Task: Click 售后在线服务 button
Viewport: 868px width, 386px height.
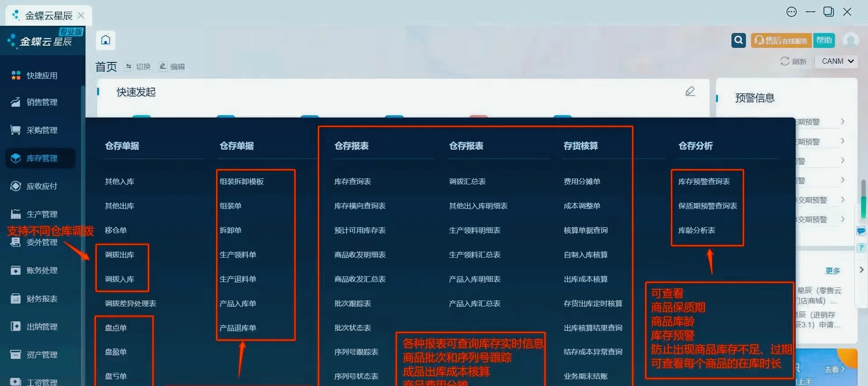Action: [781, 40]
